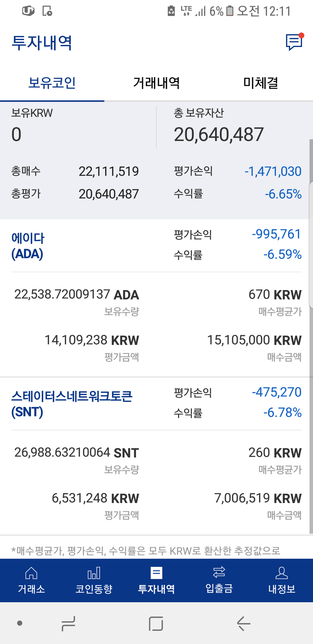This screenshot has height=644, width=313.
Task: Open 입출금 transfer arrows icon
Action: pos(219,573)
